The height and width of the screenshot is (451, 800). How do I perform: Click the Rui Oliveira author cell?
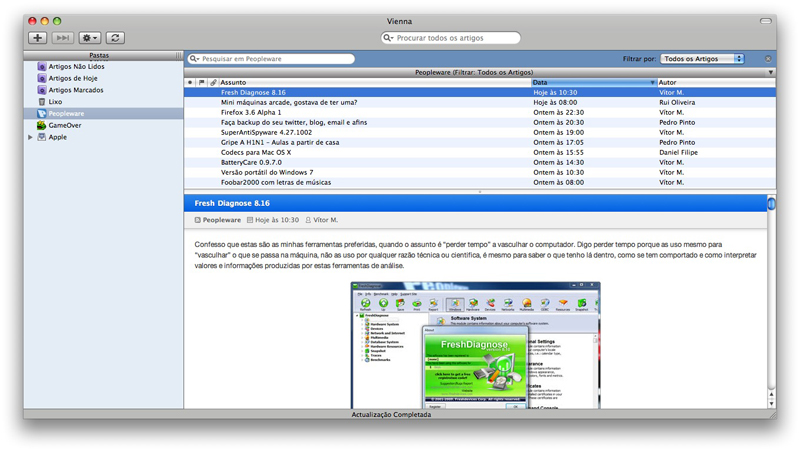(677, 102)
